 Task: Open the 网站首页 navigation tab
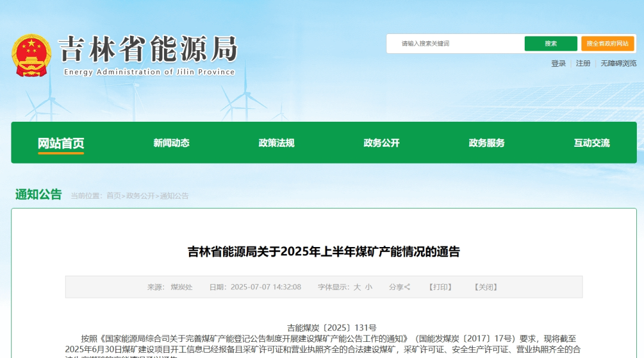[61, 143]
